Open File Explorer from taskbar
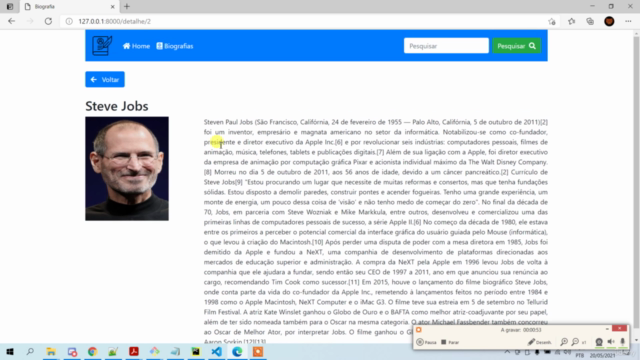The width and height of the screenshot is (640, 360). click(x=51, y=351)
